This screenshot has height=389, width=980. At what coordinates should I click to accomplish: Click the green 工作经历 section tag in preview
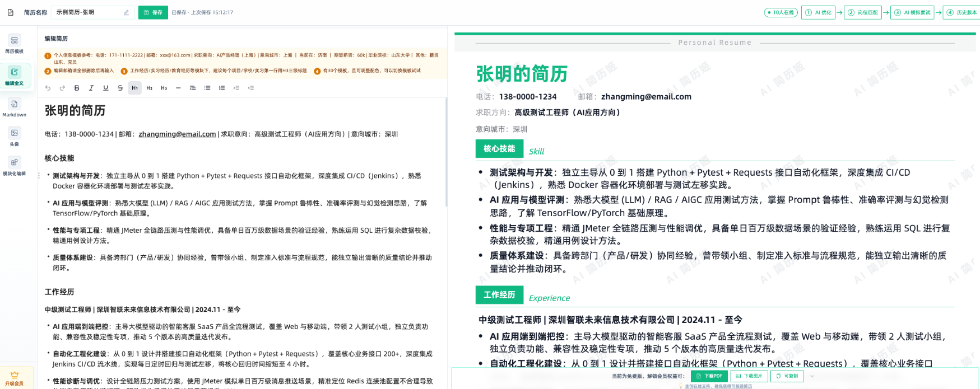tap(499, 295)
